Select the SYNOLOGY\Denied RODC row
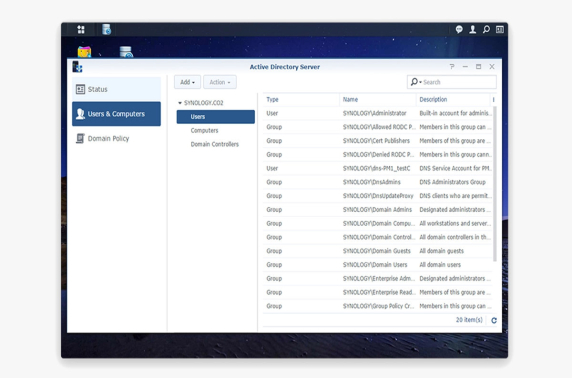The image size is (572, 378). pos(378,155)
